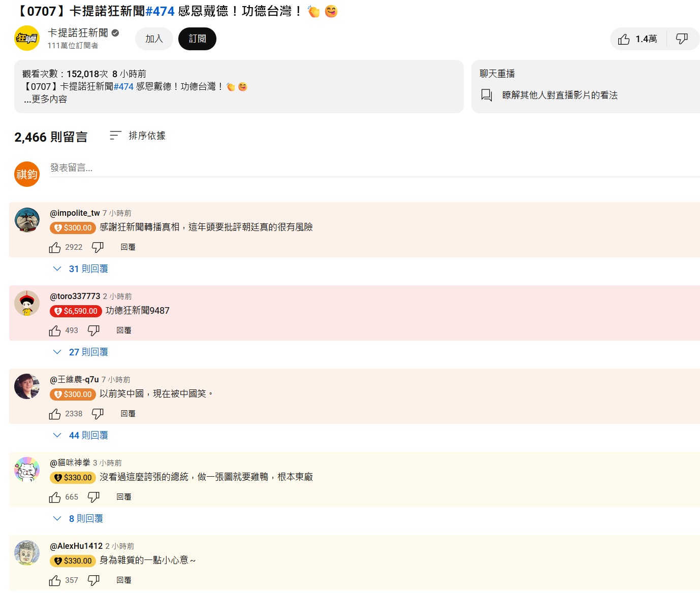Dislike the @王維農-q7u comment
Screen dimensions: 700x593
pyautogui.click(x=98, y=414)
